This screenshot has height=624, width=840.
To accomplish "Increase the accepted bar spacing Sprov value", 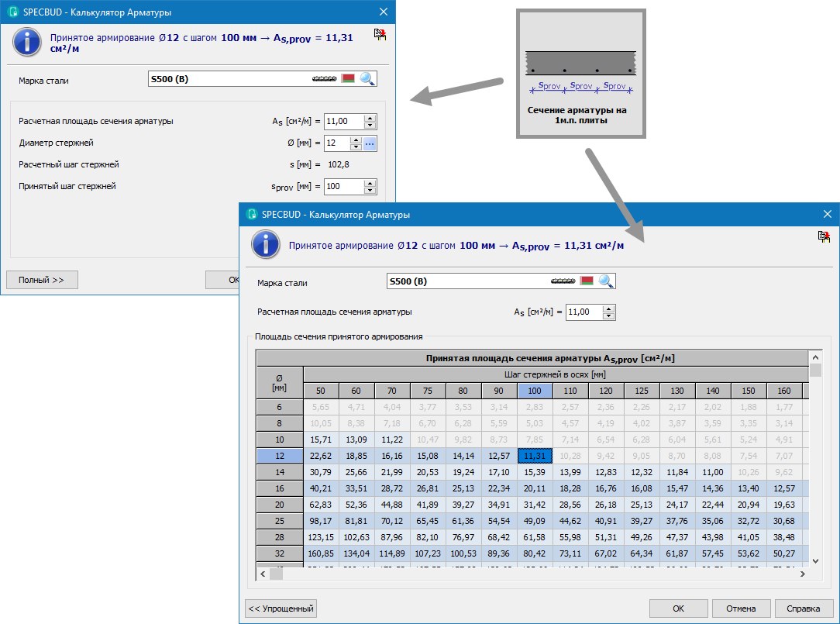I will 370,183.
